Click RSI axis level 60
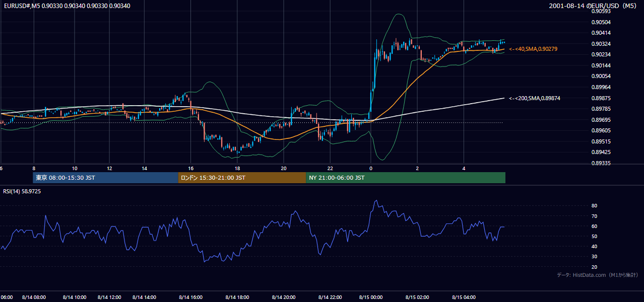The width and height of the screenshot is (644, 302). (x=594, y=226)
